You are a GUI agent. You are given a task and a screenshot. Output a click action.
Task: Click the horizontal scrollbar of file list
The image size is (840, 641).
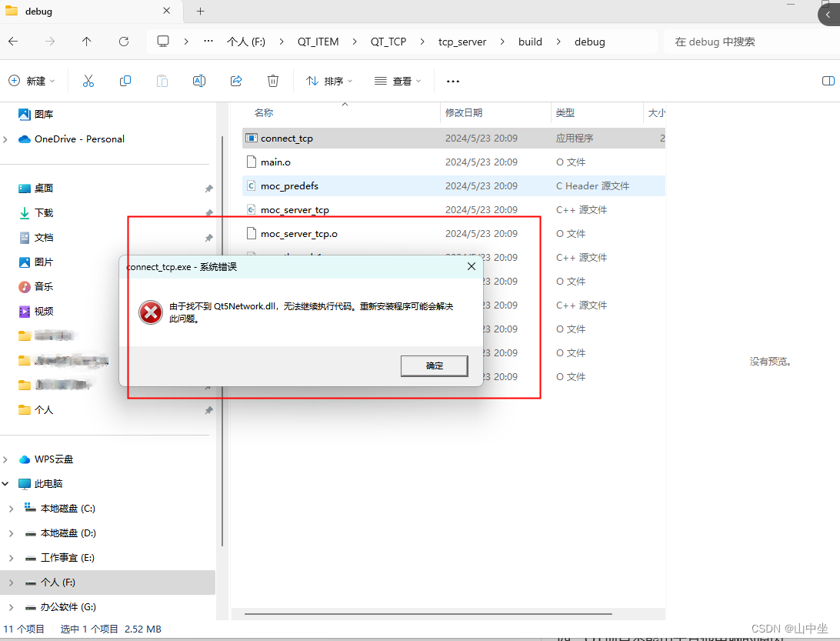428,613
